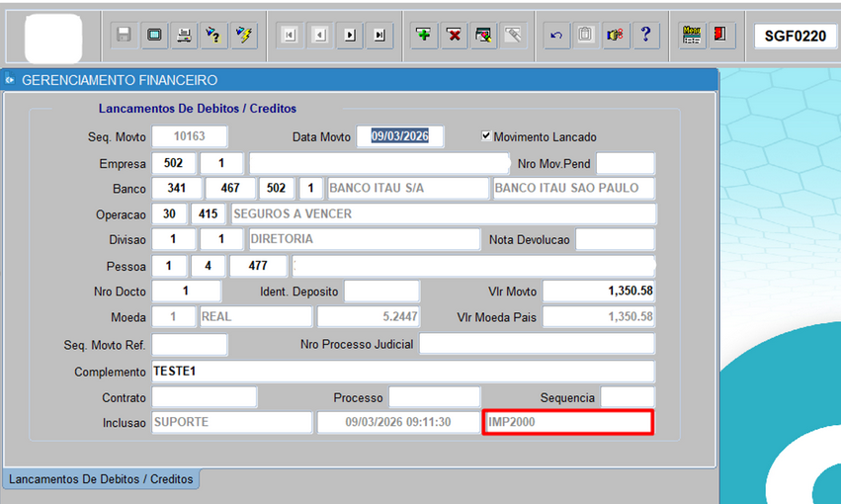841x504 pixels.
Task: Click the Data Movto date field
Action: click(x=400, y=136)
